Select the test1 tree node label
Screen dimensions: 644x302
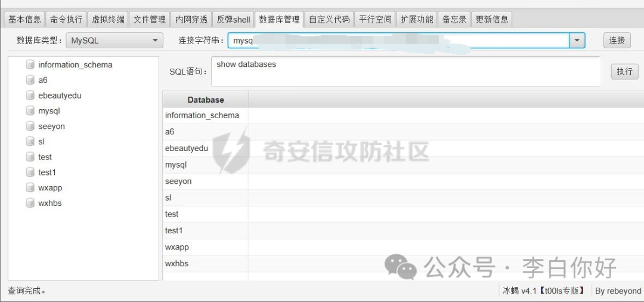47,172
